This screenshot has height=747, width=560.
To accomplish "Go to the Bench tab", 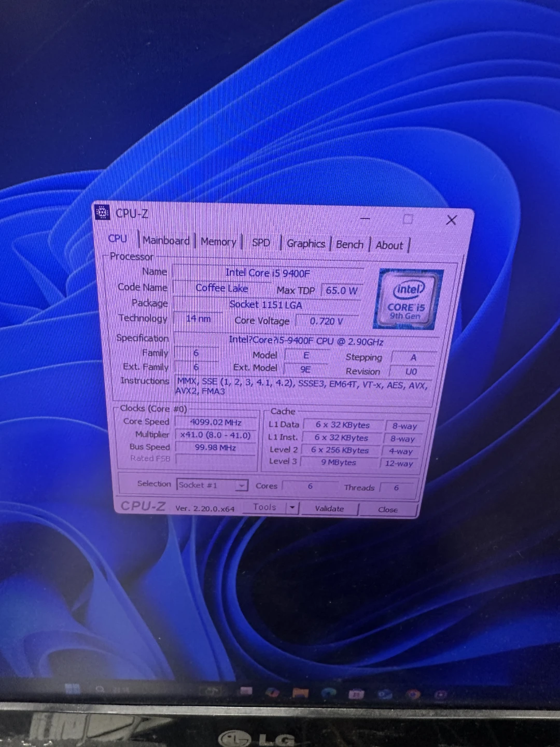I will tap(349, 244).
